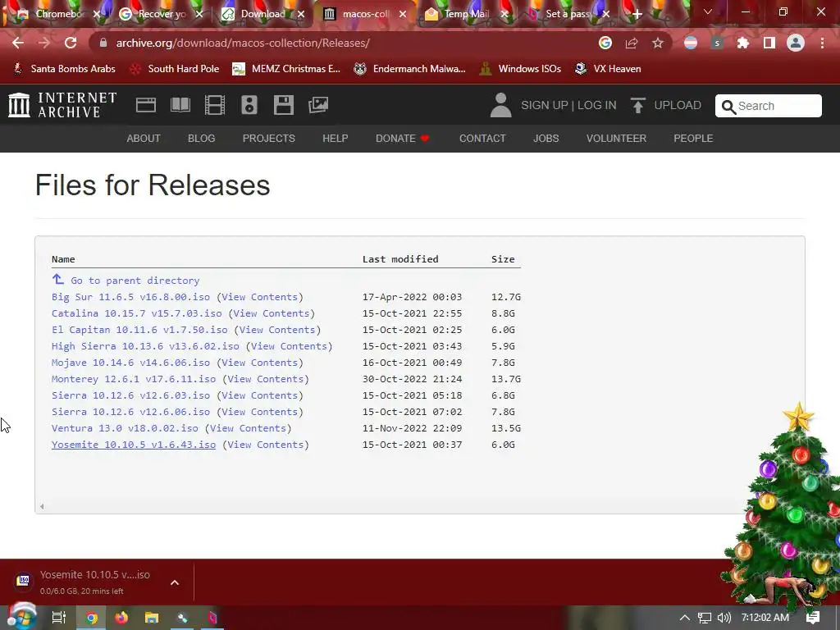Open the DONATE menu item
840x630 pixels.
point(402,138)
